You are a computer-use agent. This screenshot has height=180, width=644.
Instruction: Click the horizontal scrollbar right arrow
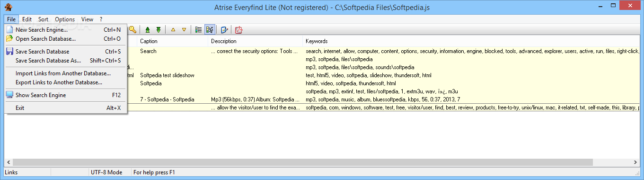635,162
